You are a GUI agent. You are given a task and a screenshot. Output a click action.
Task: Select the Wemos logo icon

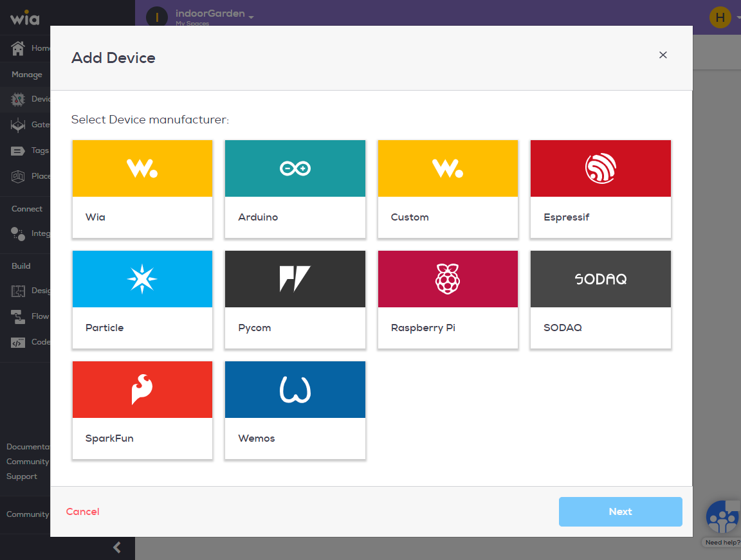295,390
